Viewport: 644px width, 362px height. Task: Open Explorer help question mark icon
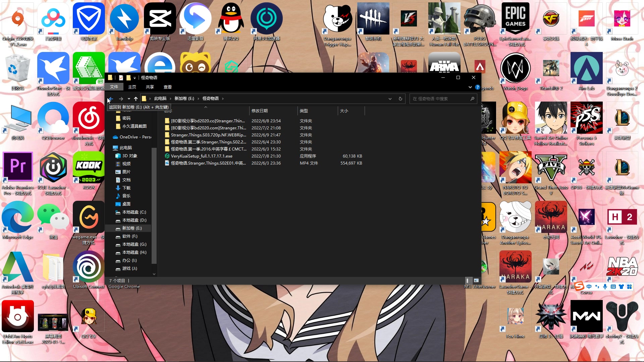click(477, 87)
